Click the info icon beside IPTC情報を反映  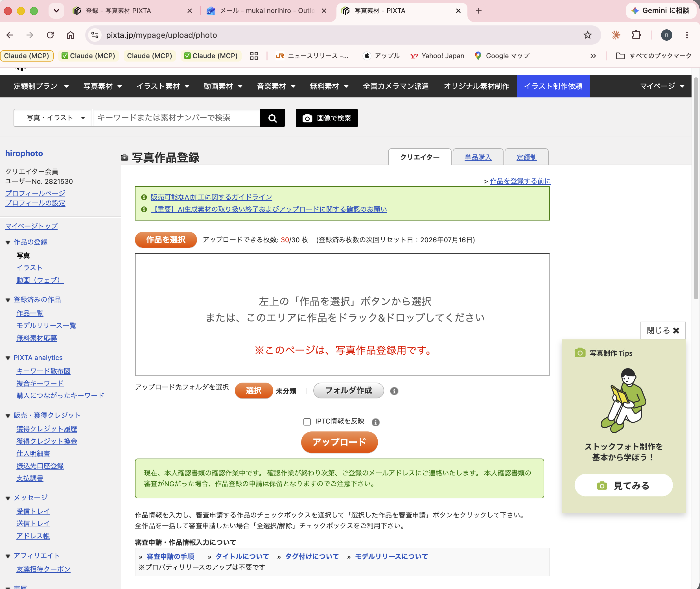[x=375, y=422]
